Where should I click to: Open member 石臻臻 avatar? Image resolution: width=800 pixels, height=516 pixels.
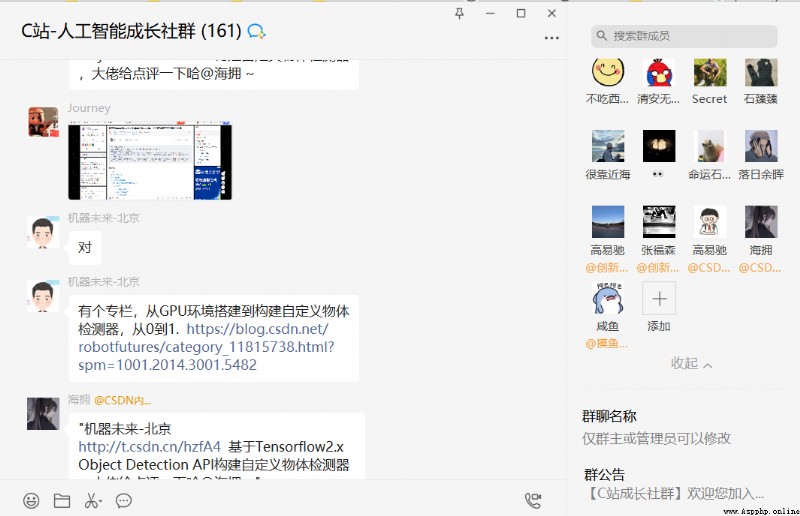tap(761, 72)
